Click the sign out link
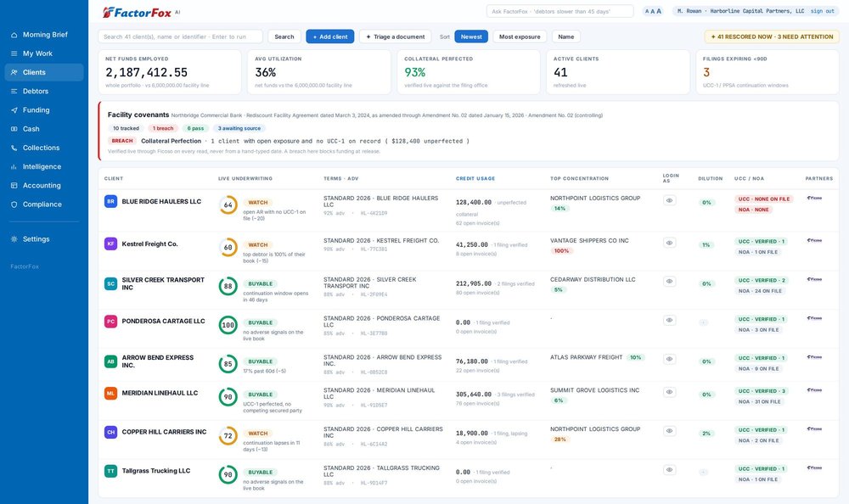 coord(823,11)
